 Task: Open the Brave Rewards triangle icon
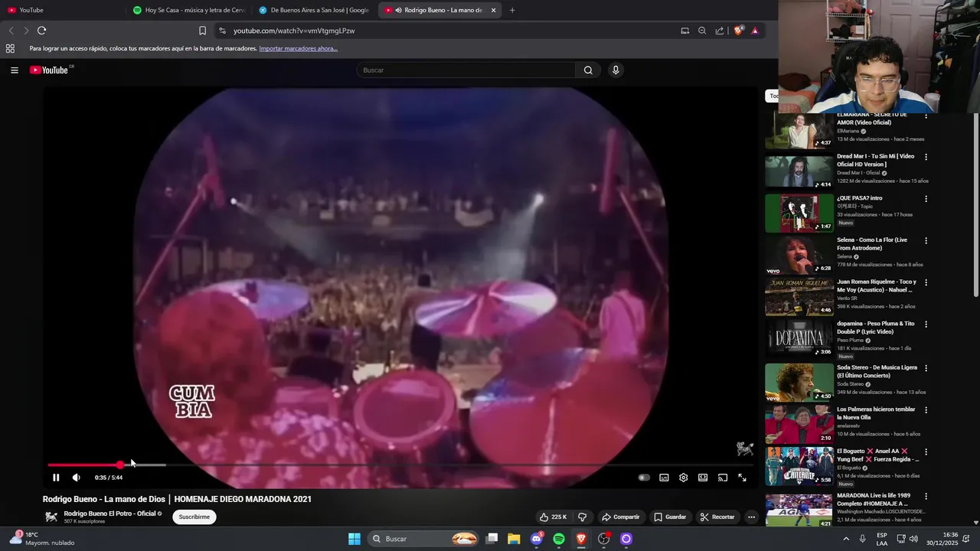(x=755, y=31)
